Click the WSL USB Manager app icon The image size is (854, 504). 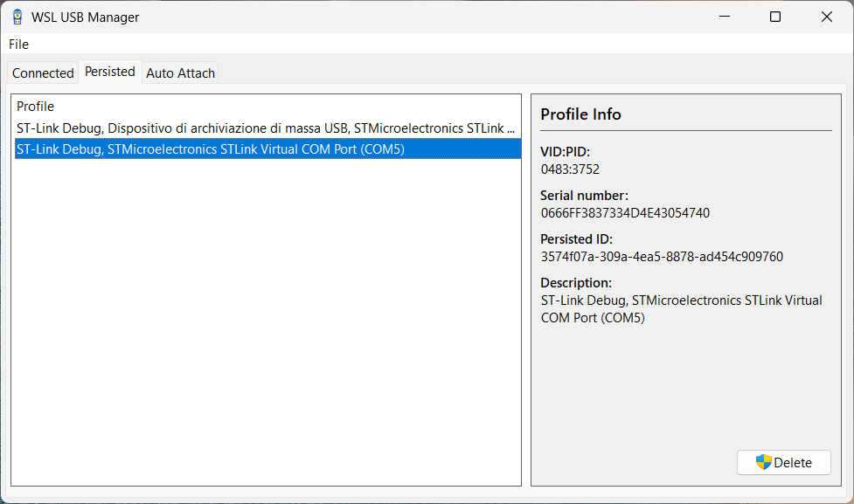[x=17, y=17]
